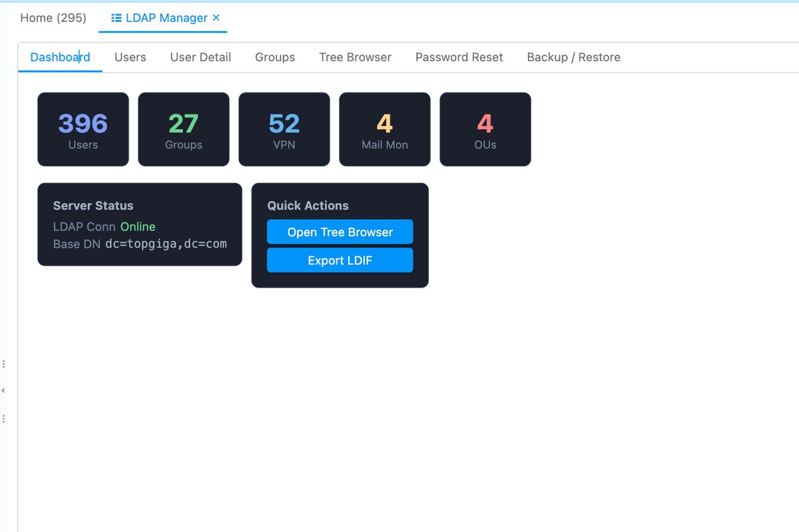Click the 396 Users stat card

pos(83,129)
